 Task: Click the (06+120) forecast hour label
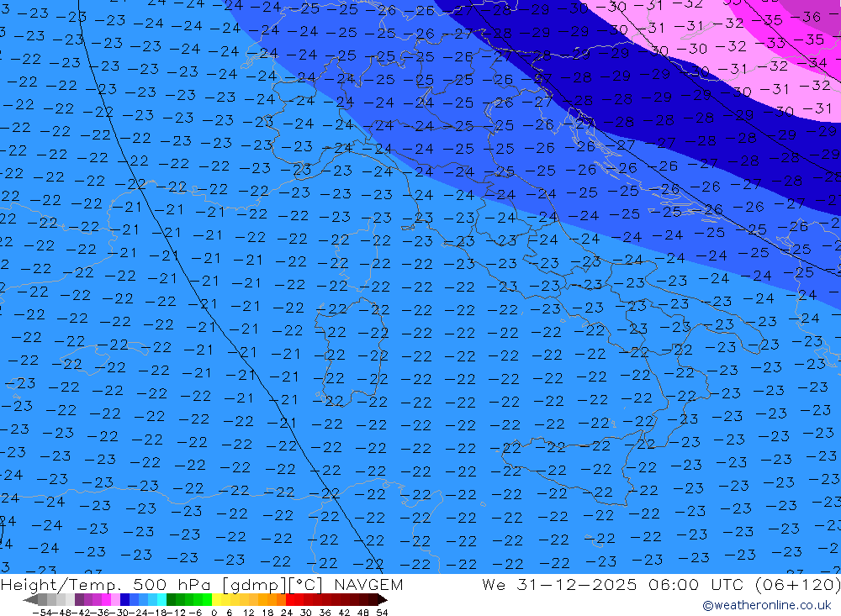(x=797, y=585)
